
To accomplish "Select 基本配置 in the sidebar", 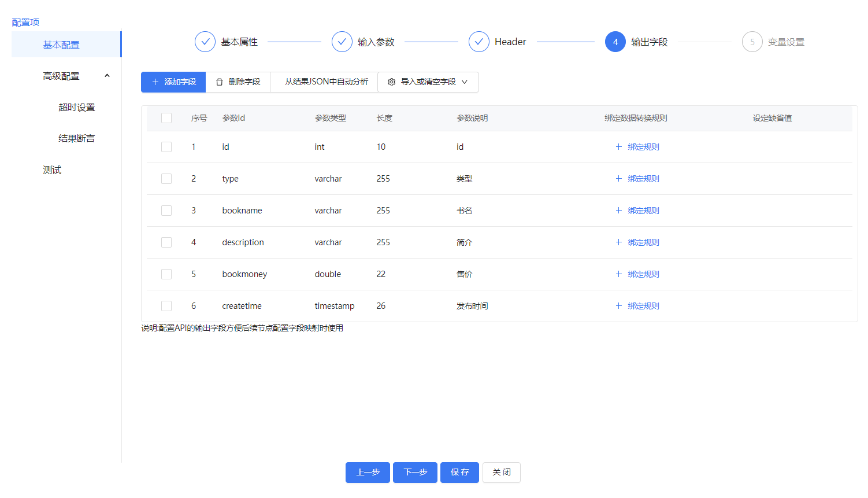I will (66, 45).
